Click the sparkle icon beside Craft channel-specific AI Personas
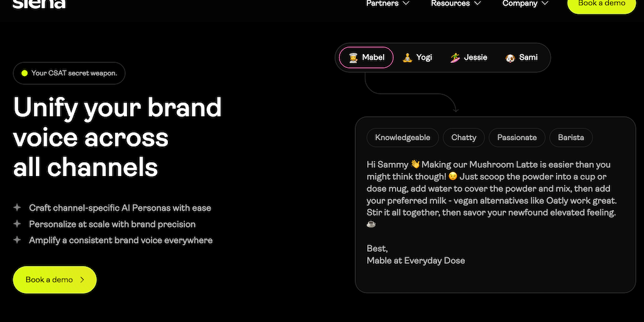The width and height of the screenshot is (644, 322). pyautogui.click(x=17, y=208)
